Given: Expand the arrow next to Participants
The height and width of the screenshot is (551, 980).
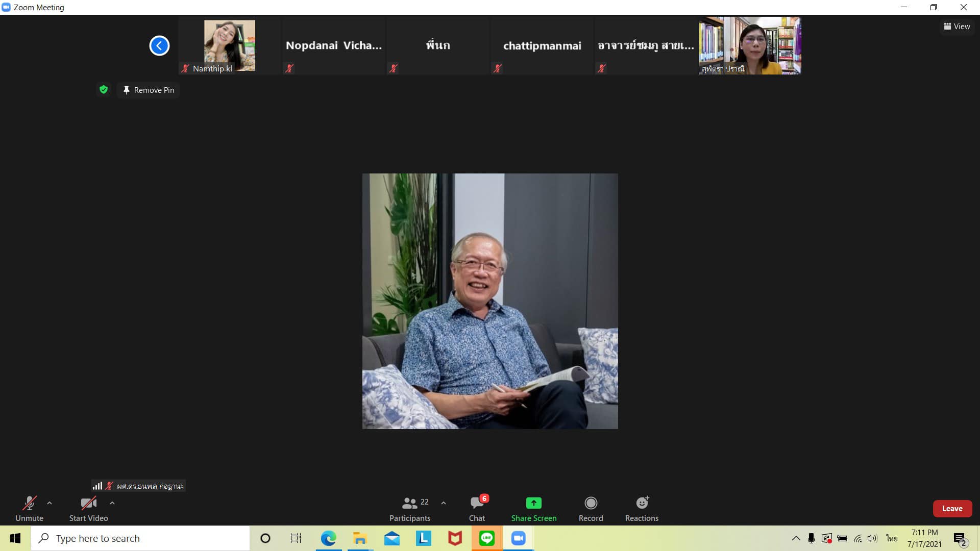Looking at the screenshot, I should tap(444, 503).
